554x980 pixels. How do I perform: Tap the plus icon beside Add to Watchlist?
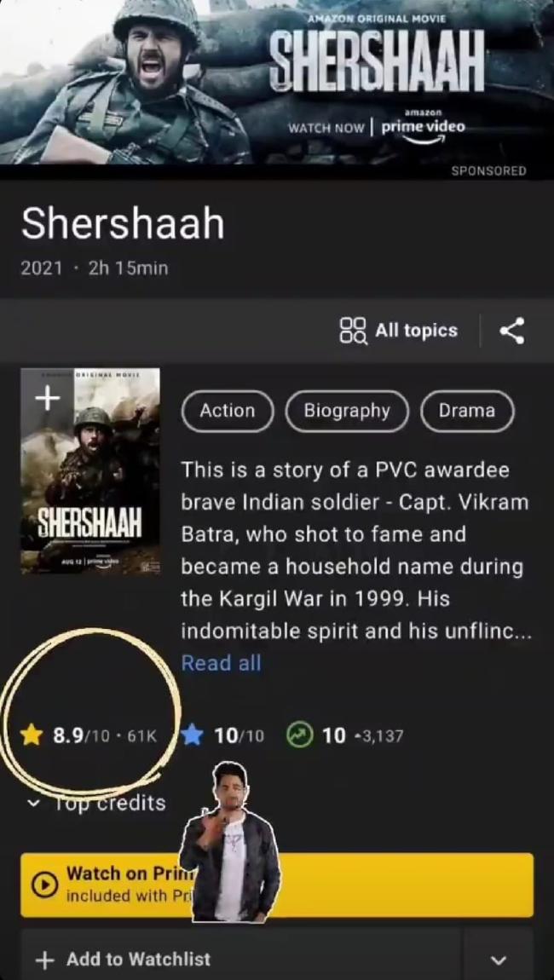44,960
